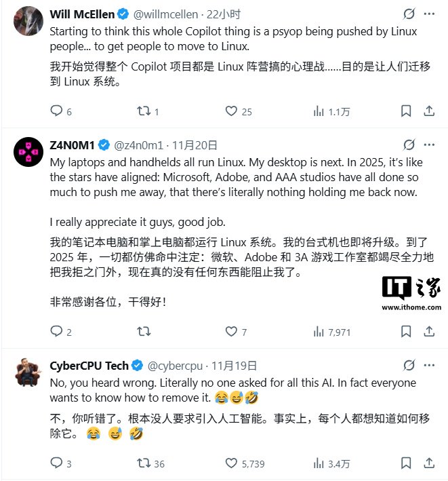Screen dimensions: 448x481
Task: Open Z4N0M1's profile avatar
Action: tap(28, 151)
